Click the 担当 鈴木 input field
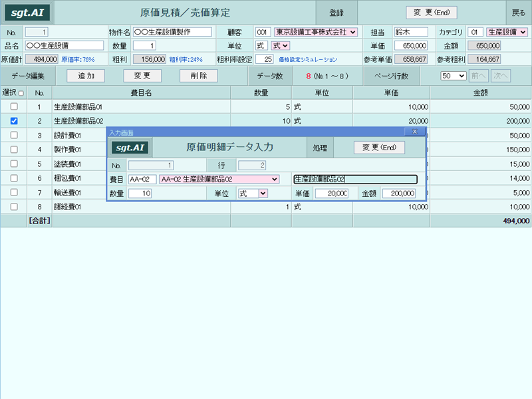The image size is (532, 399). [x=411, y=32]
